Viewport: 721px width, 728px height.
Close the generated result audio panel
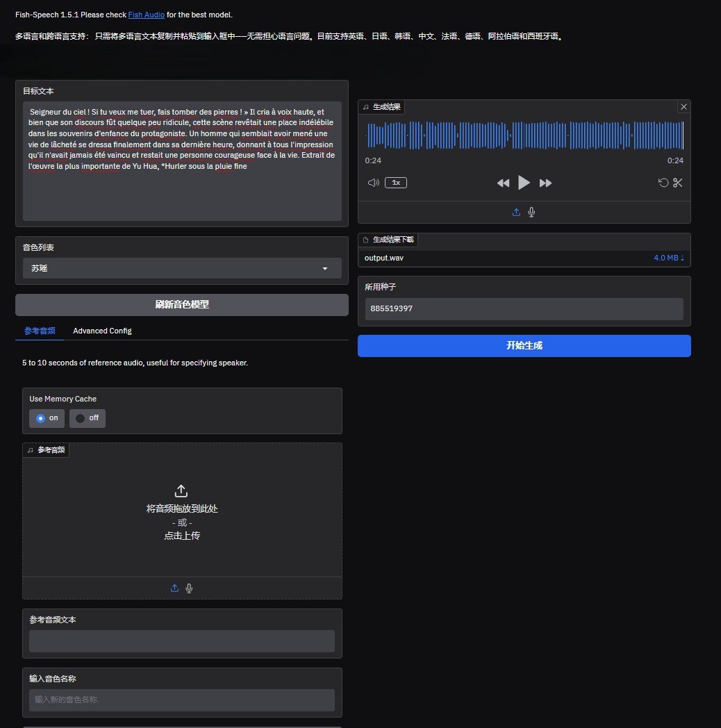point(683,107)
